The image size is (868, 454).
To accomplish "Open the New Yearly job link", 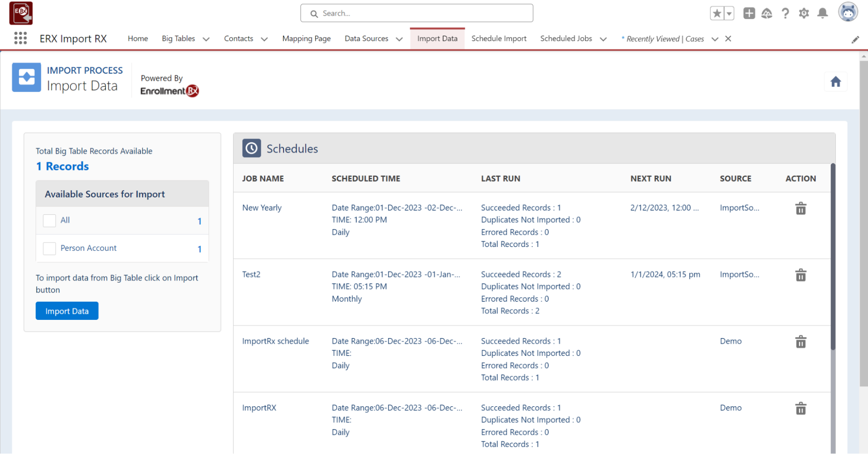I will (262, 207).
